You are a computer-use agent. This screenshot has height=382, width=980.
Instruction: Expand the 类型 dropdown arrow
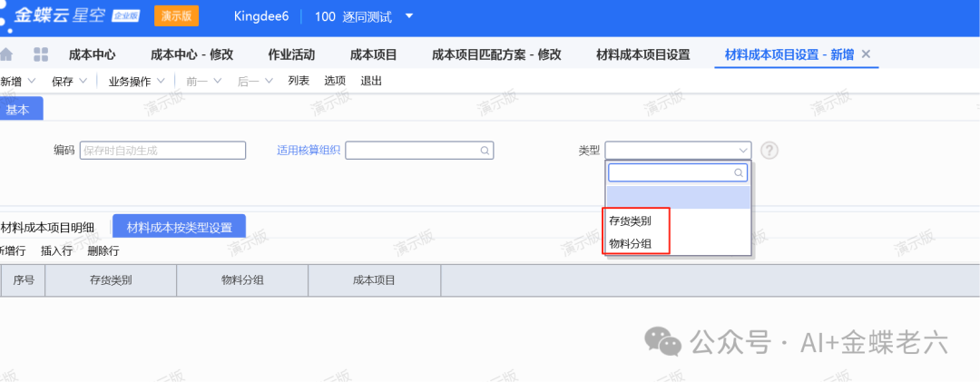(744, 151)
